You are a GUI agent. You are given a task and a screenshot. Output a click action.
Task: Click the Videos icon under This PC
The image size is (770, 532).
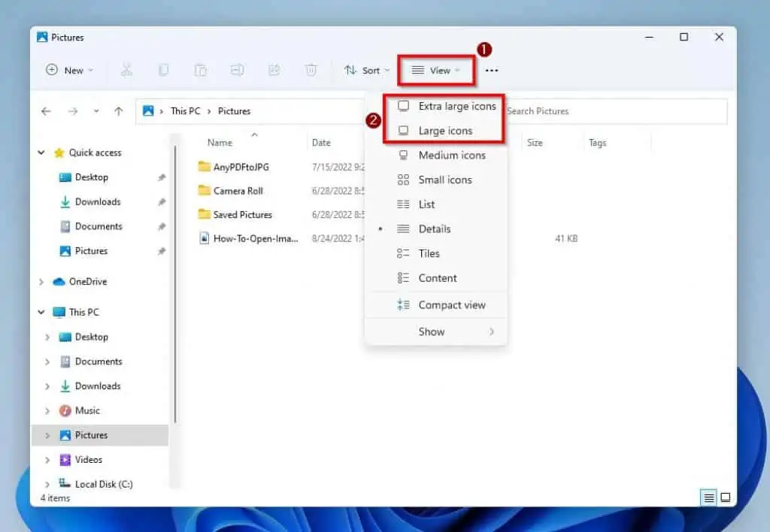click(65, 459)
